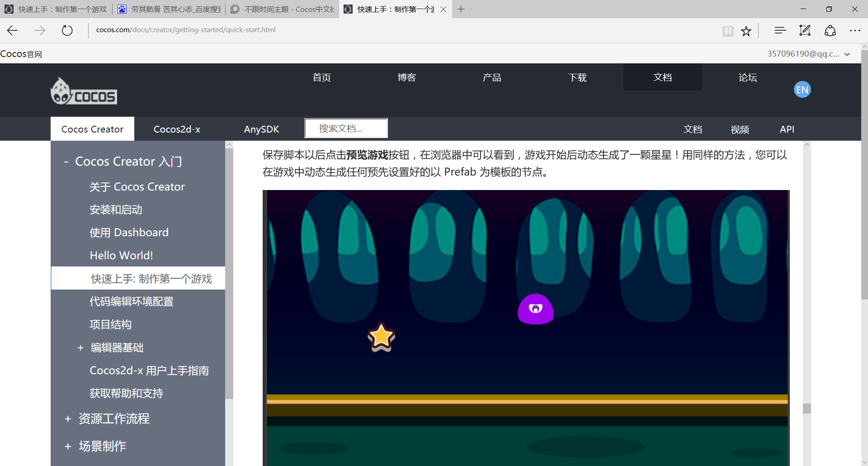Open the 博客 nav item

[407, 77]
